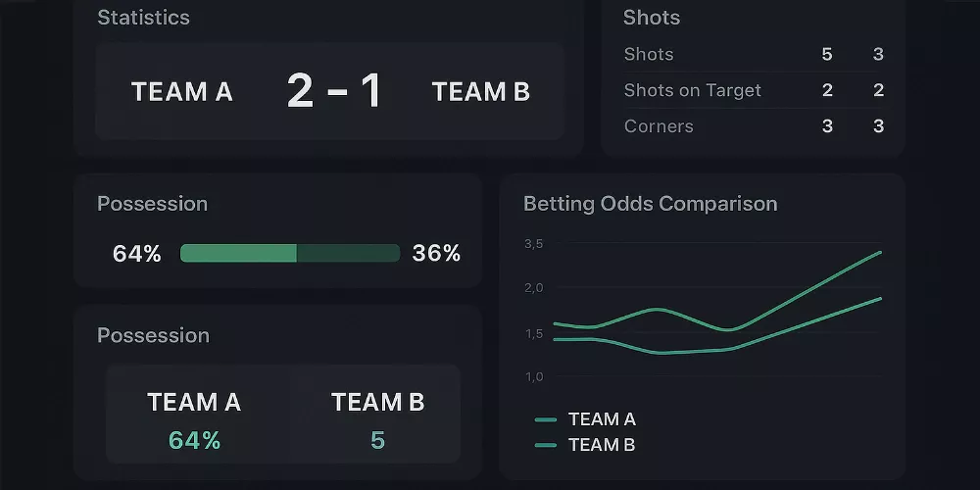980x490 pixels.
Task: Open the Corners stat row
Action: click(x=659, y=126)
